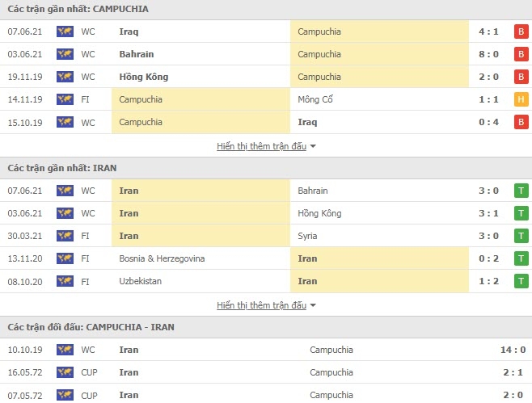Click green T badge for Iran–Hồng Kông 3:1
This screenshot has width=532, height=403.
click(521, 213)
